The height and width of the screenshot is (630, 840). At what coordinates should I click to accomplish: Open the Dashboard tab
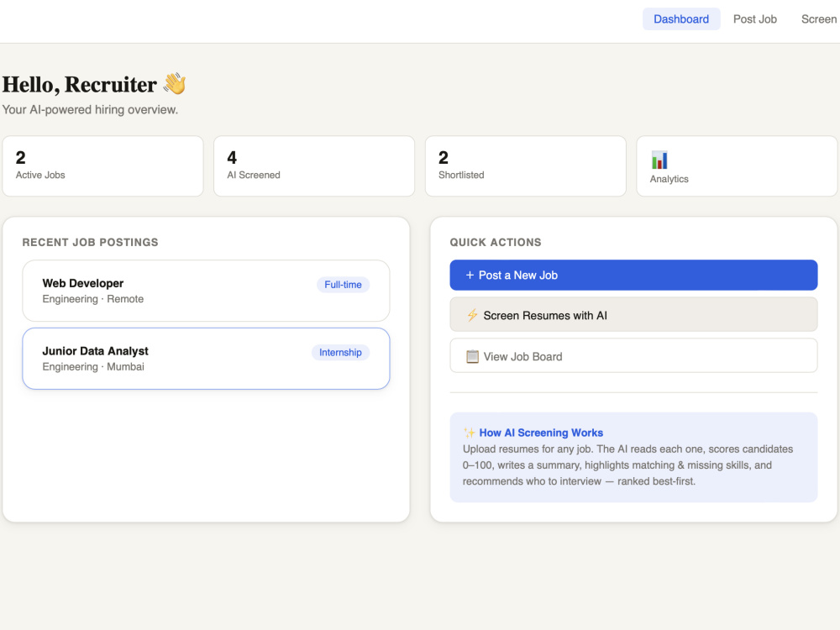681,19
